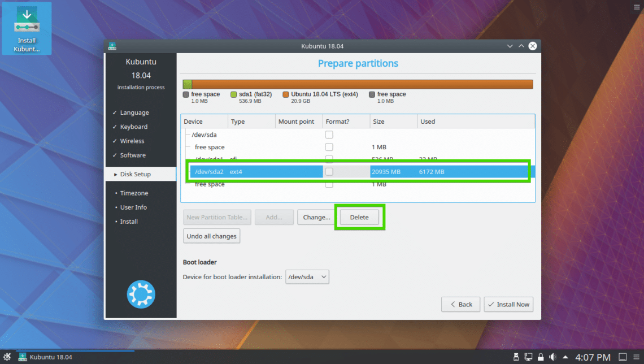Select the Disk Setup step
644x364 pixels.
141,174
